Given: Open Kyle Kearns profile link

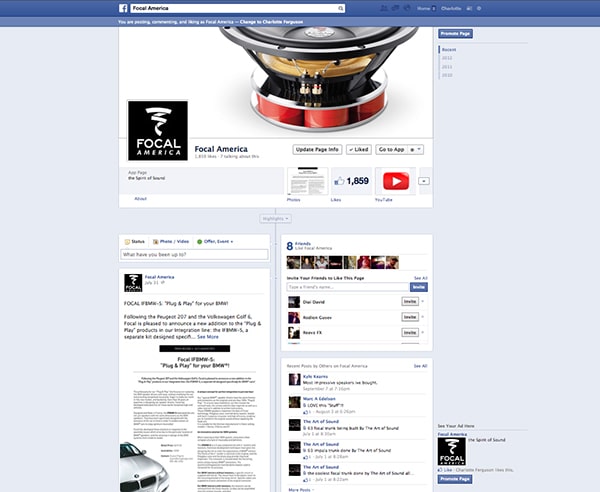Looking at the screenshot, I should pos(315,376).
